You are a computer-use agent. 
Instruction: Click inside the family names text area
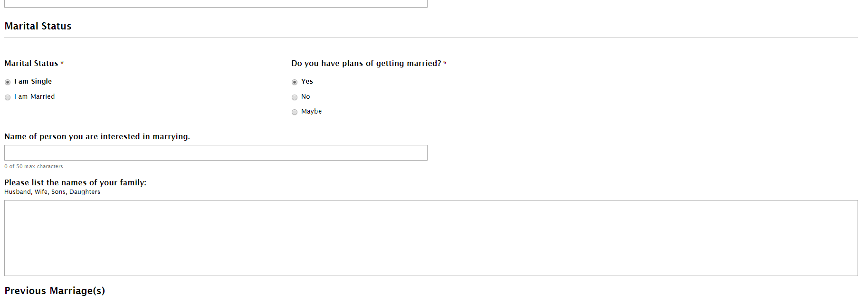(431, 238)
